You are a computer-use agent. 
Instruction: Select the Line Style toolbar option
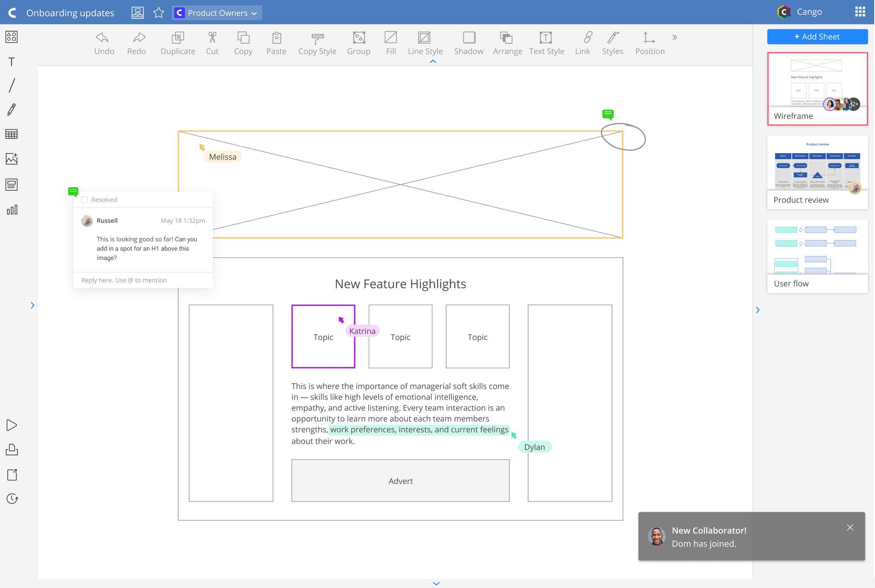[x=425, y=43]
